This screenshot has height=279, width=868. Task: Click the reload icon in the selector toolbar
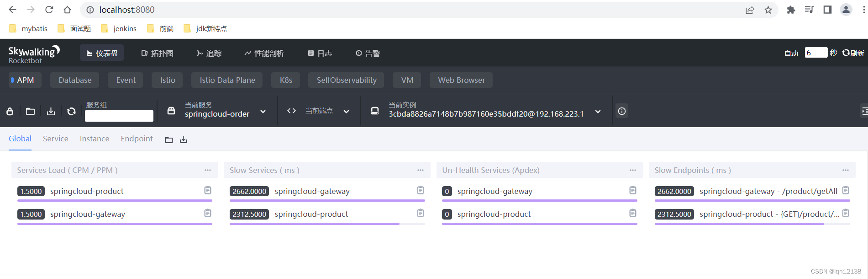[x=72, y=111]
